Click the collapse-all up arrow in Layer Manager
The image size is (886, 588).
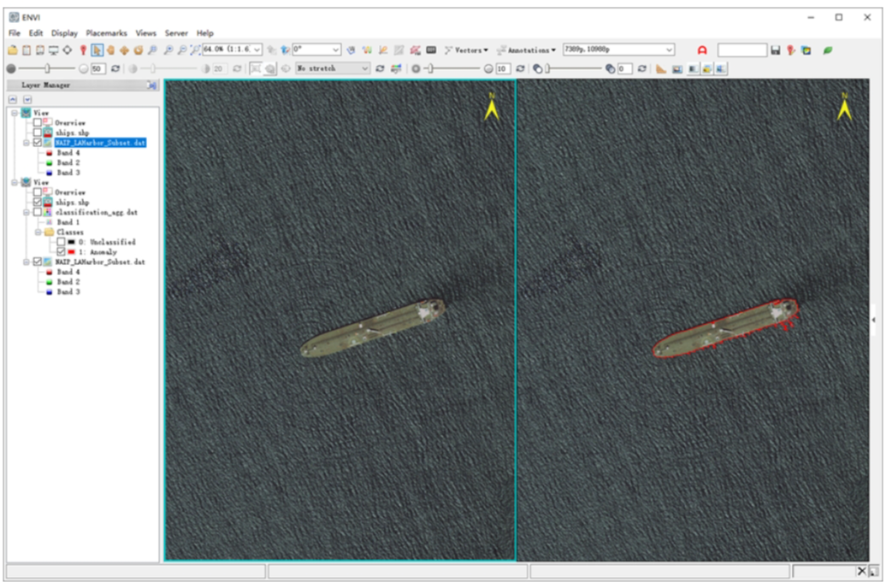[x=13, y=99]
